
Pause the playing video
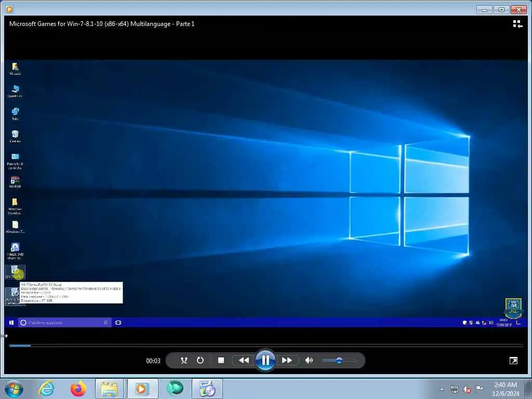265,361
